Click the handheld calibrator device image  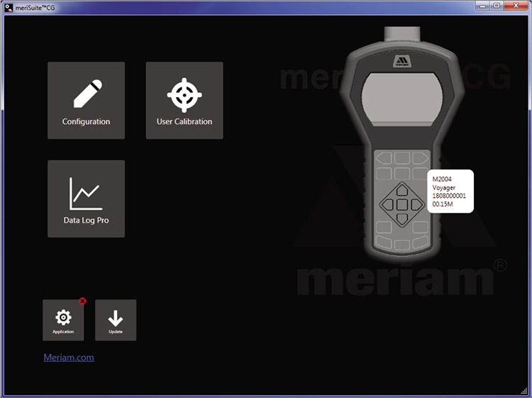tap(402, 146)
